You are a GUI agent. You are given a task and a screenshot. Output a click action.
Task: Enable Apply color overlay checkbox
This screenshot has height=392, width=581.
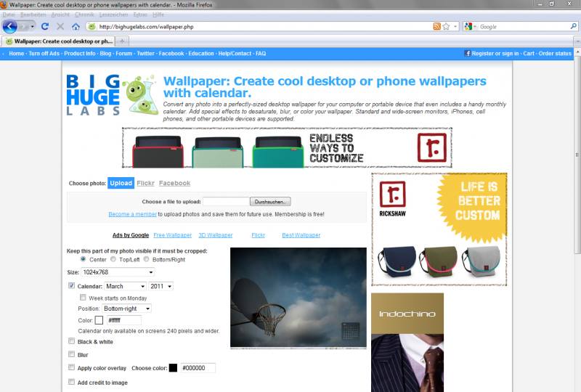click(71, 367)
